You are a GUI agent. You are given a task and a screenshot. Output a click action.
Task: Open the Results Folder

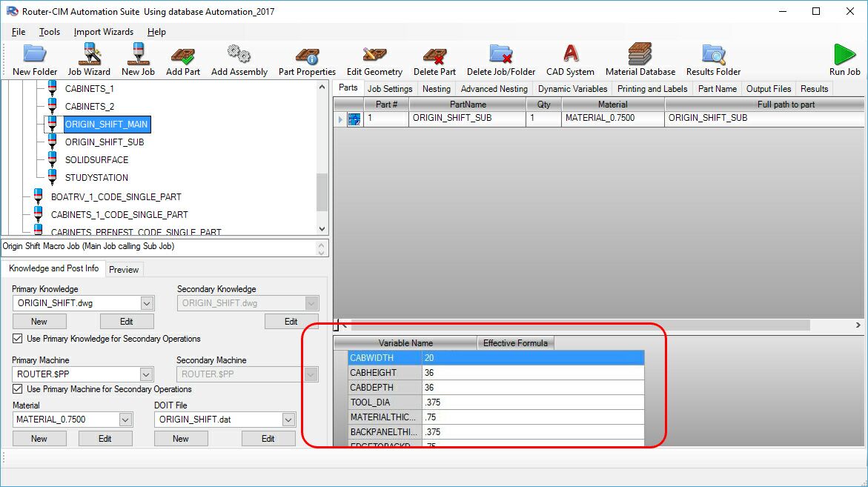pos(712,59)
